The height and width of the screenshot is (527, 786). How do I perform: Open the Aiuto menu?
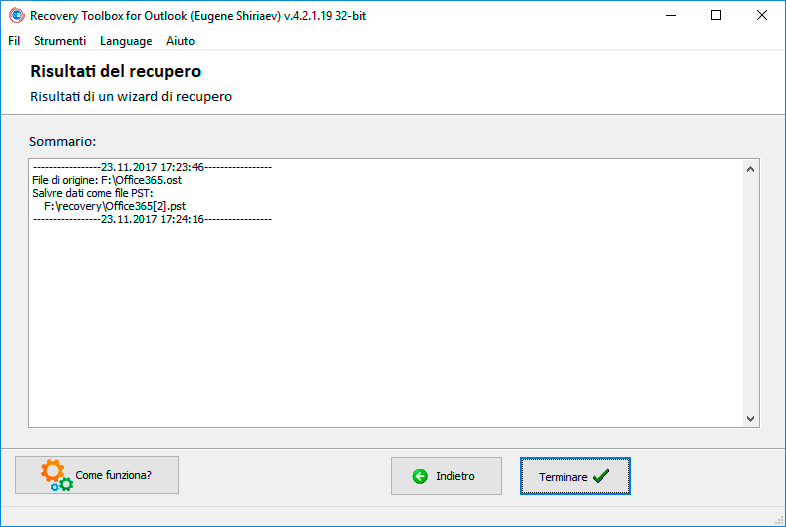(x=180, y=41)
